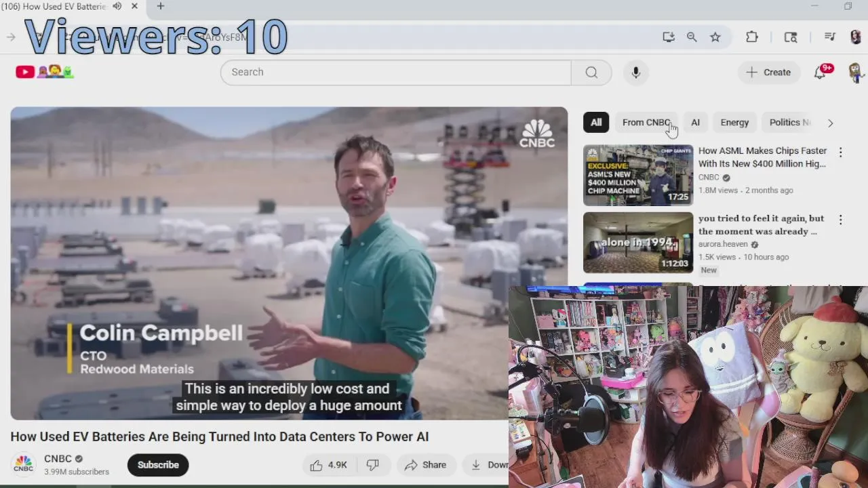This screenshot has width=868, height=488.
Task: Click the install app icon in address bar
Action: 669,37
